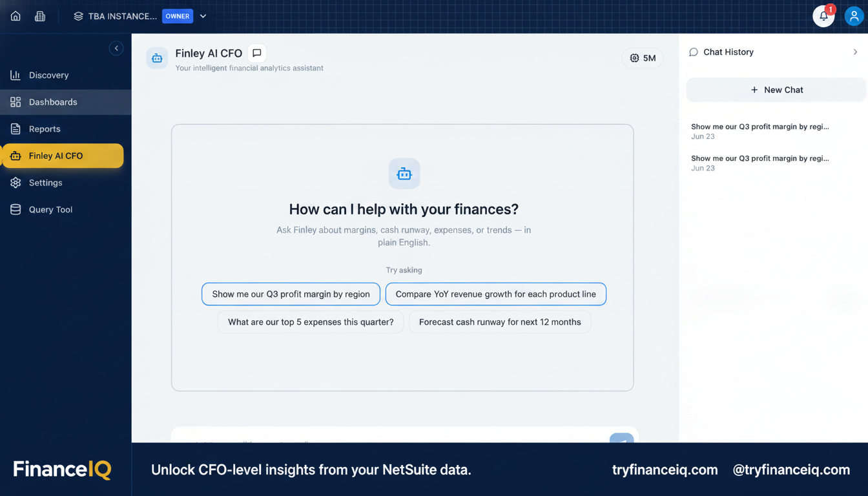Screen dimensions: 868x496
Task: Click the layers icon beside TBA INSTANCE
Action: tap(78, 16)
